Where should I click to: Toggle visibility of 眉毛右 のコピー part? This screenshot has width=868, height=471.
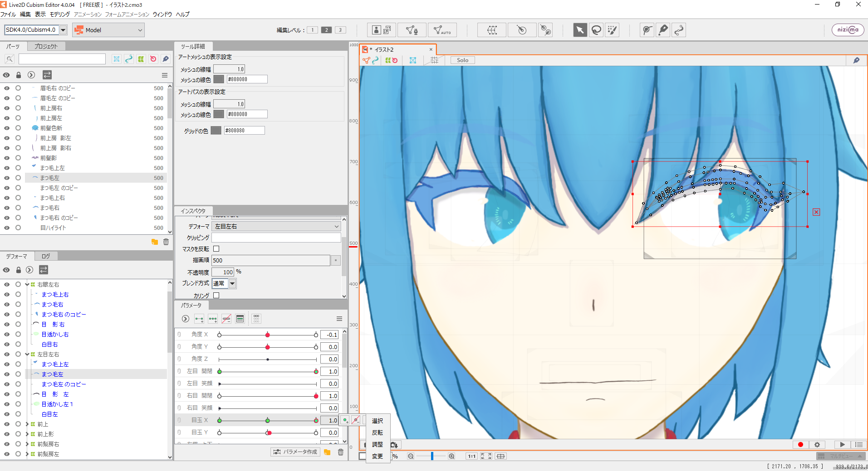pyautogui.click(x=7, y=88)
